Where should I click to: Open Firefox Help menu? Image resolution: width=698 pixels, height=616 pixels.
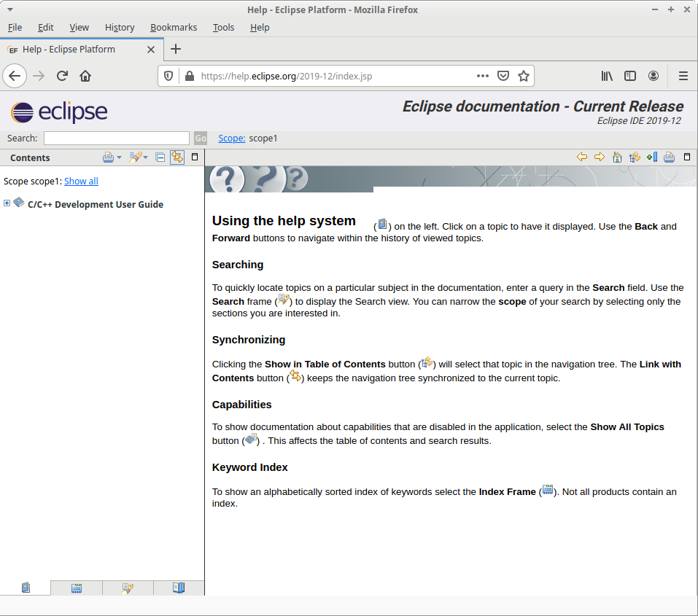pyautogui.click(x=260, y=28)
